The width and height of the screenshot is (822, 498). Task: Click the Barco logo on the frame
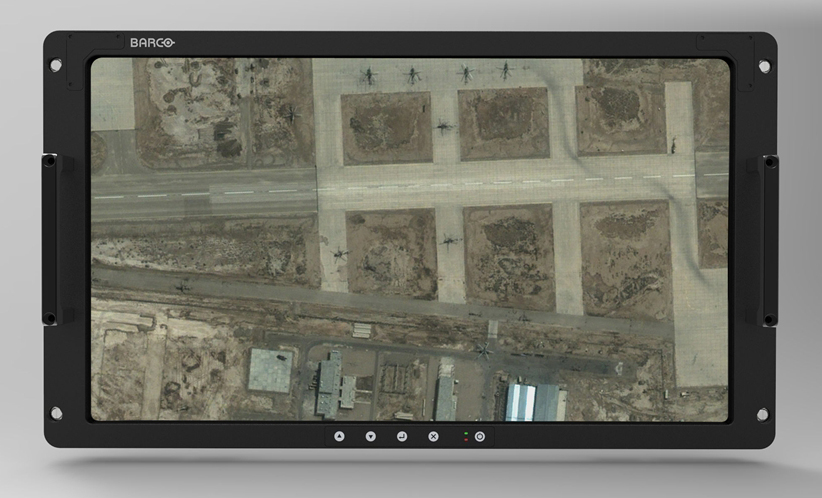(151, 42)
